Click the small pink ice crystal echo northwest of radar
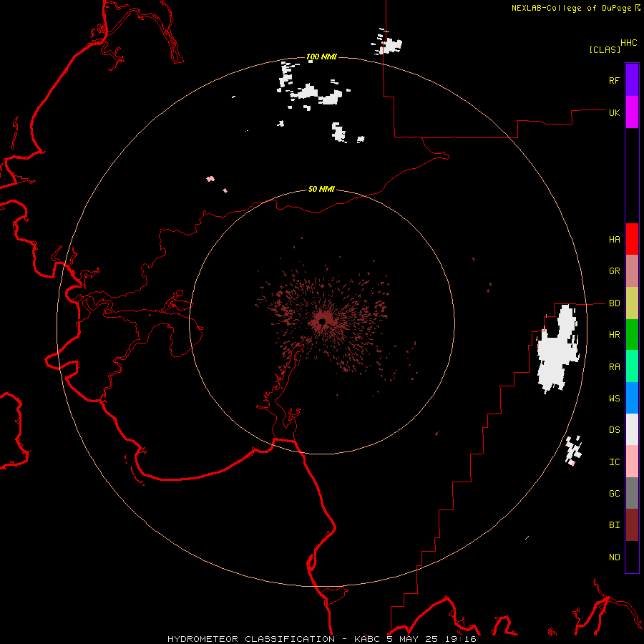The image size is (644, 644). coord(210,179)
